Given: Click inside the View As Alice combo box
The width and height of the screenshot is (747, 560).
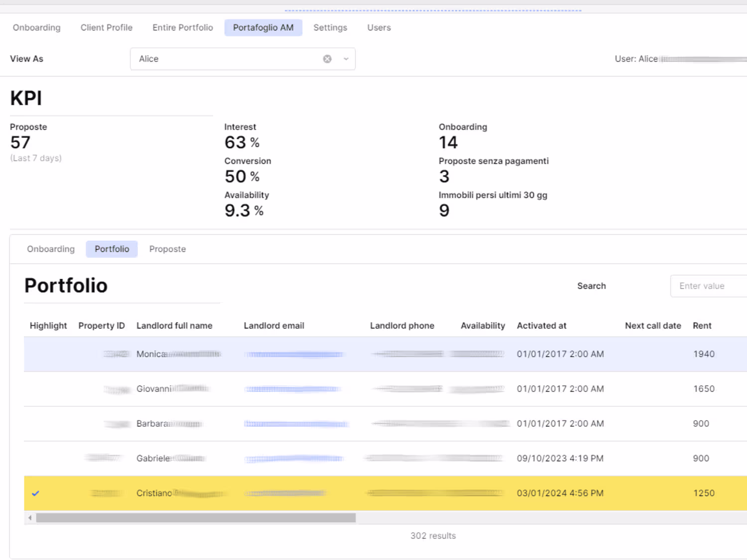Looking at the screenshot, I should click(x=224, y=59).
